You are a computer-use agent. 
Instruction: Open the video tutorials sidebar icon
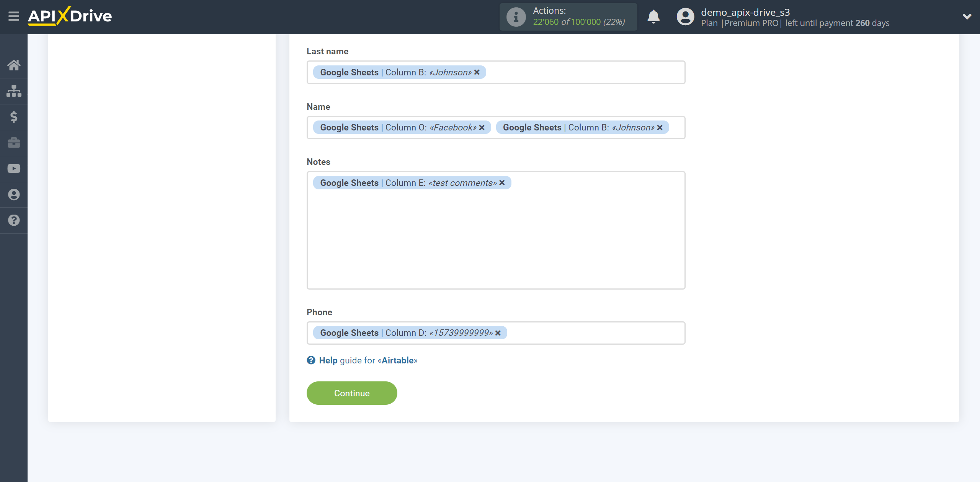14,169
